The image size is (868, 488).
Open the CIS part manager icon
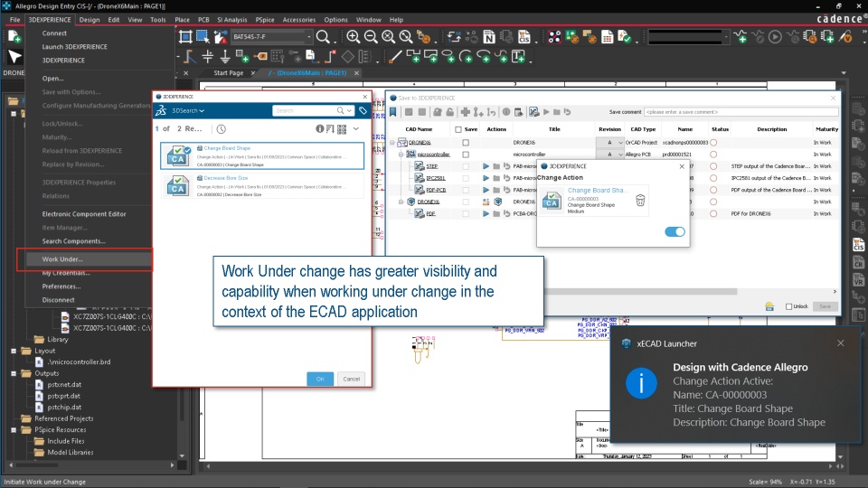524,37
